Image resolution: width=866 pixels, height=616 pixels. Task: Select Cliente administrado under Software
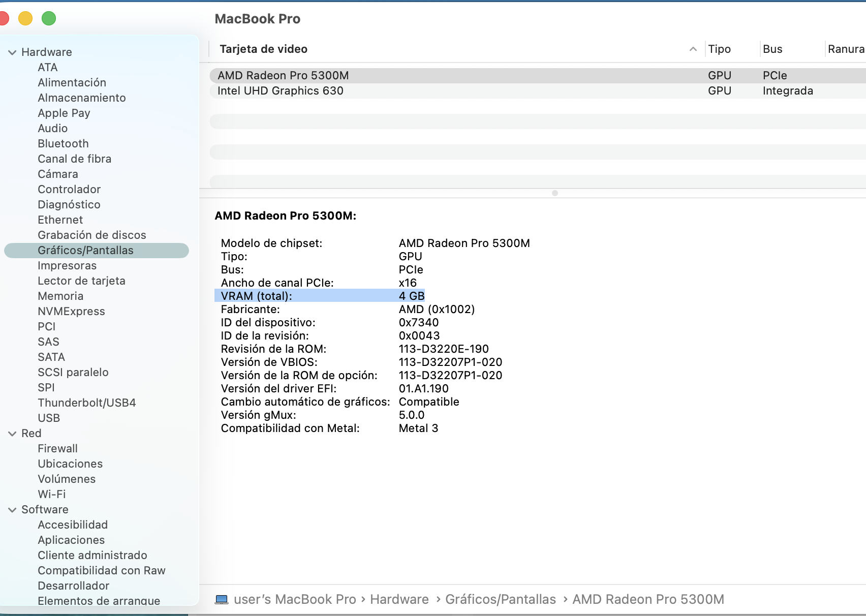pyautogui.click(x=92, y=556)
